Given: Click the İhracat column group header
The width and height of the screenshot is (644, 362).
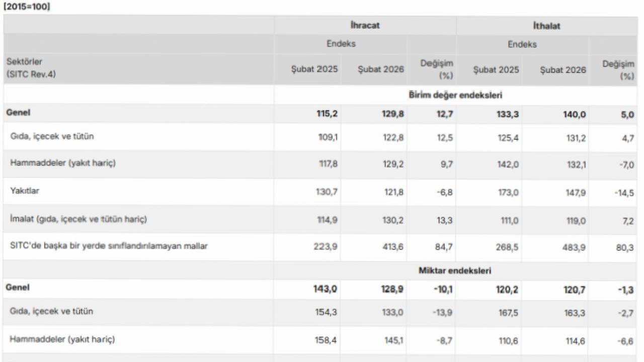Looking at the screenshot, I should pyautogui.click(x=365, y=25).
